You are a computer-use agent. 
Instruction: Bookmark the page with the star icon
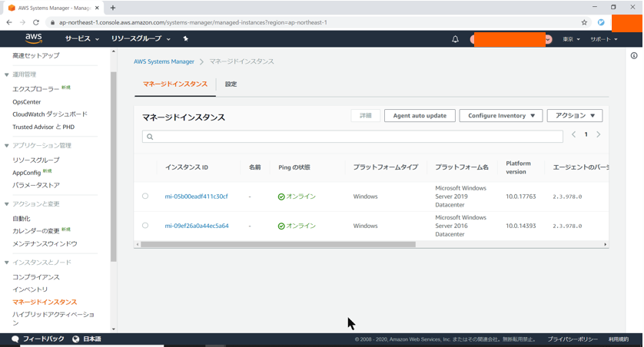[x=584, y=22]
